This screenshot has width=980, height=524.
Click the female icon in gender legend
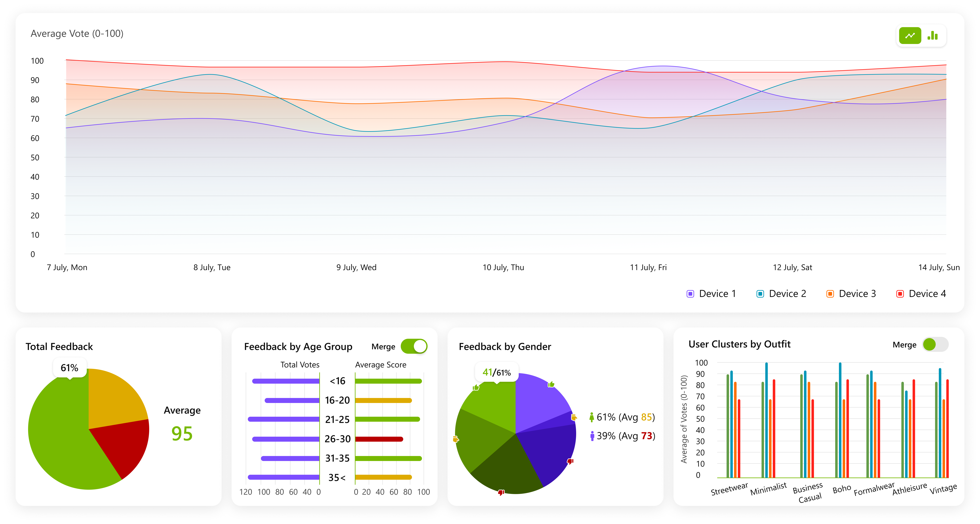pyautogui.click(x=592, y=417)
